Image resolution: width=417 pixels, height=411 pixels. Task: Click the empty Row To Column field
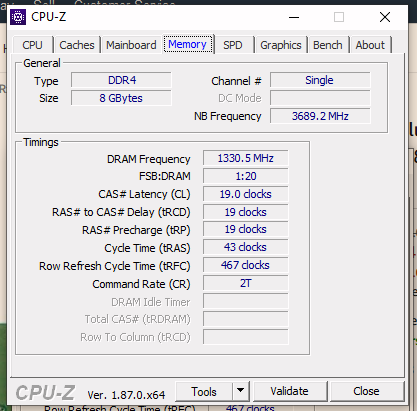[246, 337]
